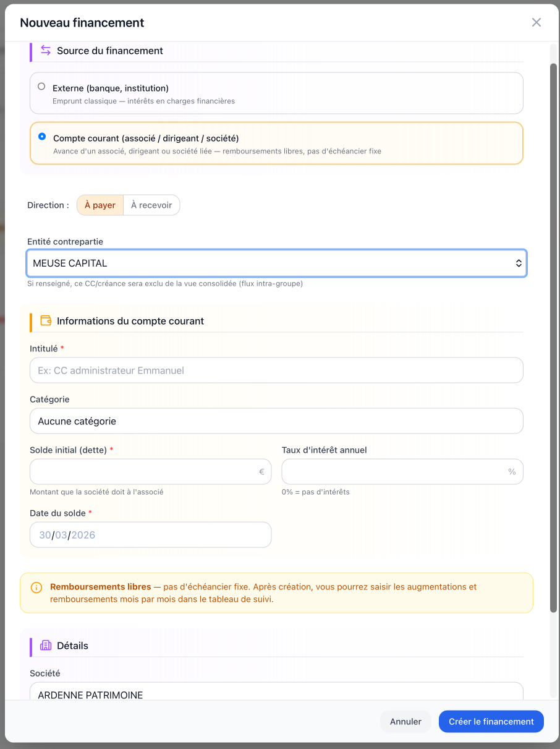This screenshot has height=749, width=560.
Task: Open the Entité contrepartie MEUSE CAPITAL dropdown
Action: [276, 263]
